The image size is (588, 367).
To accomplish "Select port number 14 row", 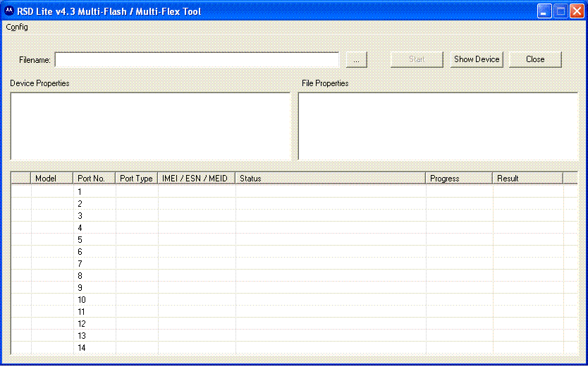I will [x=295, y=348].
